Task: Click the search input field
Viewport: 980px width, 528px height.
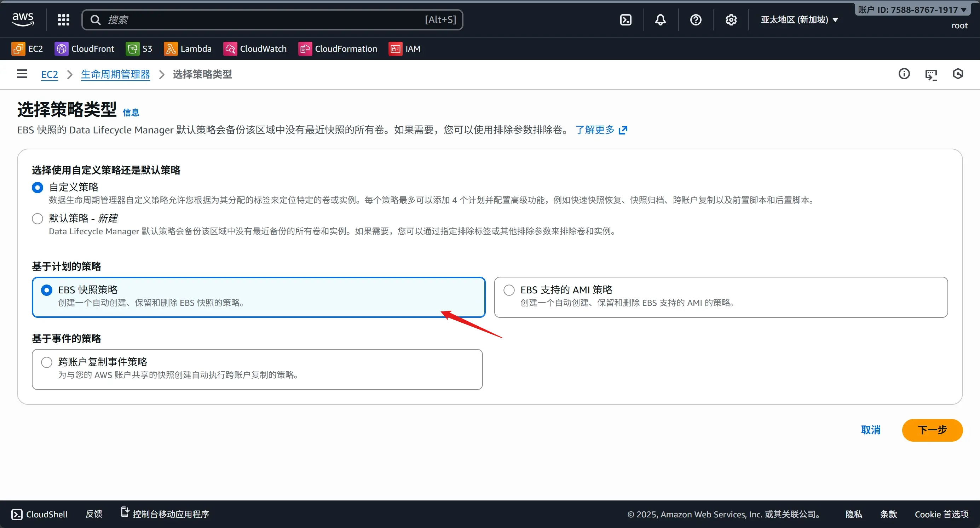Action: [266, 19]
